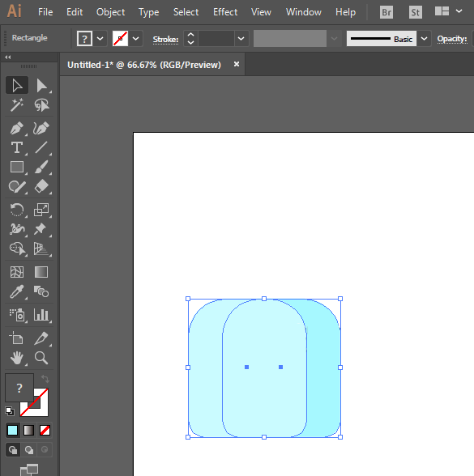Open the Effect menu
474x476 pixels.
[225, 12]
